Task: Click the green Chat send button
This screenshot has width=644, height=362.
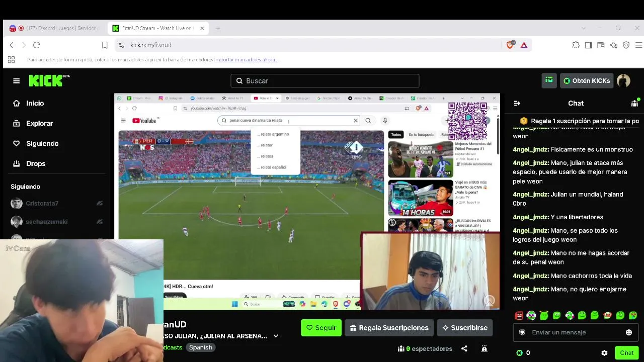Action: 627,353
